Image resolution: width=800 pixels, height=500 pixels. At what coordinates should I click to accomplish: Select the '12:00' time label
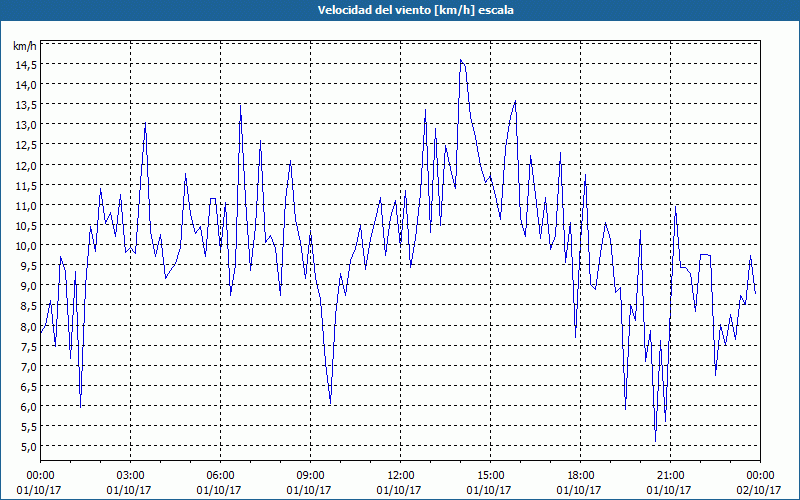(401, 475)
